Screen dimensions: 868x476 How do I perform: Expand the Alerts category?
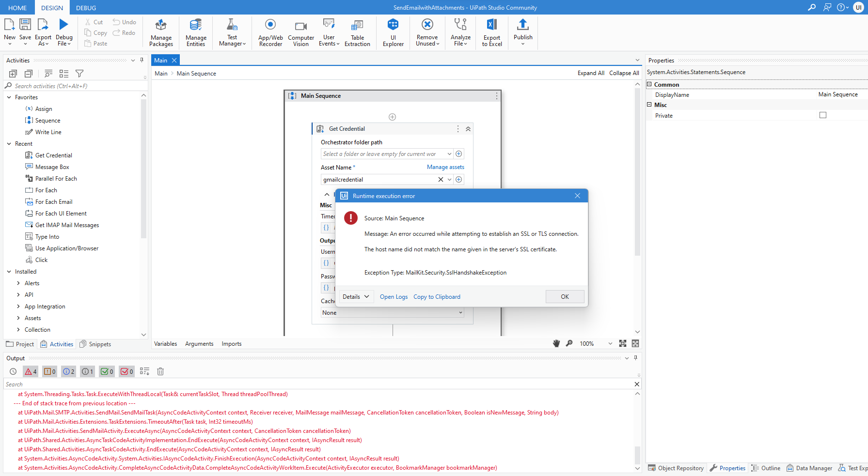(x=18, y=283)
